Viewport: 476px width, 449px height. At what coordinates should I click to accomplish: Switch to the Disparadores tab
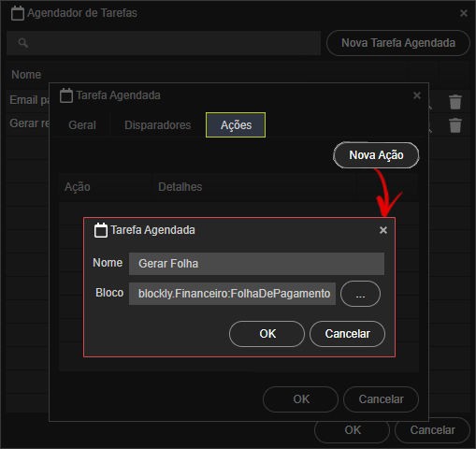(x=158, y=125)
